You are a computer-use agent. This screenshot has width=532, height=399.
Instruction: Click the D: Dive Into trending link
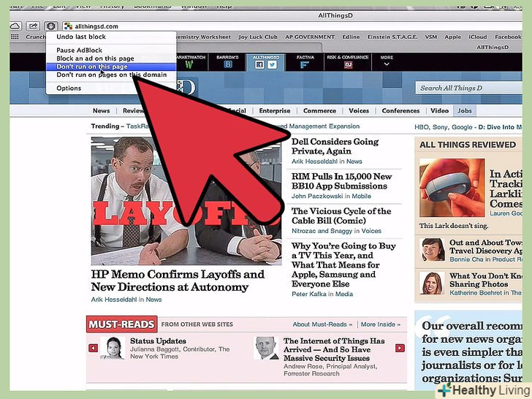click(500, 127)
